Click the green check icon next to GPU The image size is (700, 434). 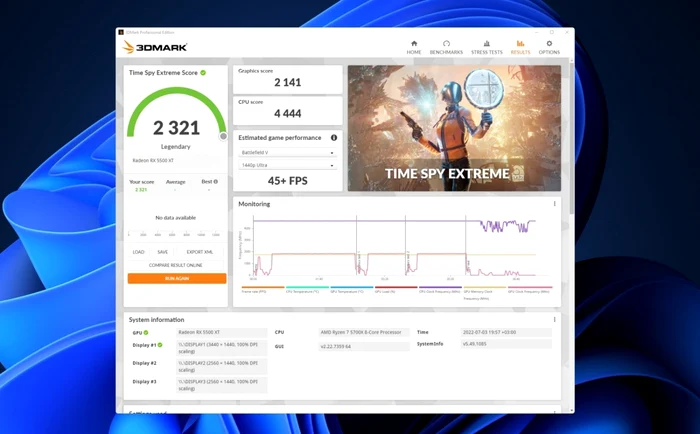146,333
